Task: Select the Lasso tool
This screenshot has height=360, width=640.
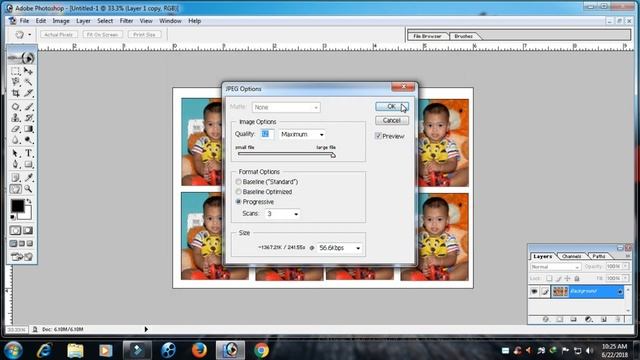Action: tap(16, 82)
